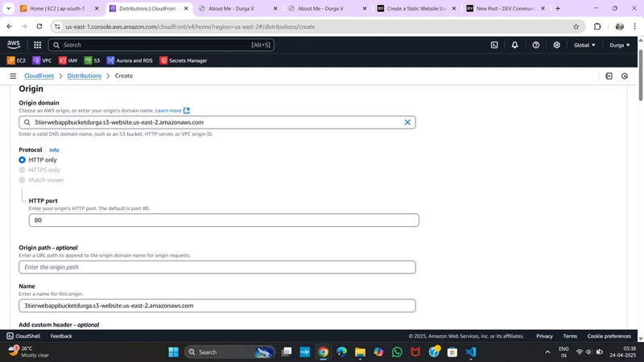The height and width of the screenshot is (362, 644).
Task: Open the Feedback footer link
Action: tap(61, 336)
